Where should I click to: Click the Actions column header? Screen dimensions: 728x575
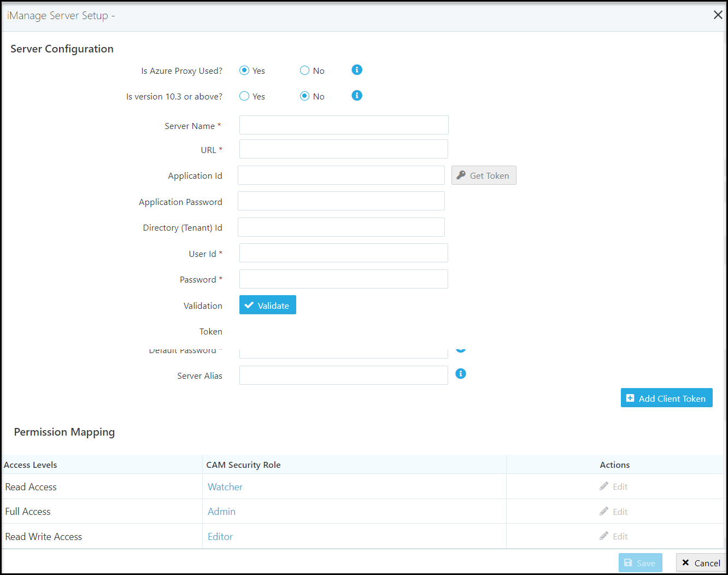615,465
